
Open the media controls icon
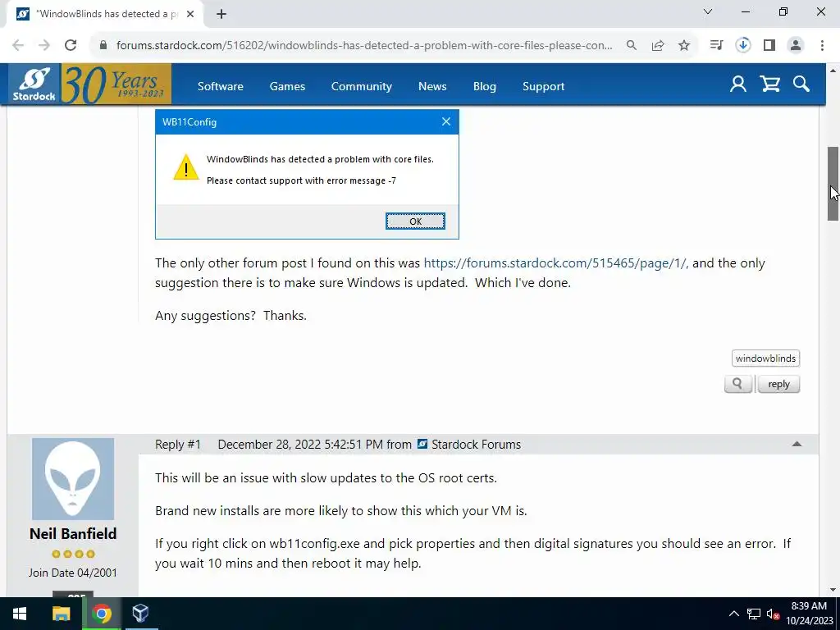[716, 46]
